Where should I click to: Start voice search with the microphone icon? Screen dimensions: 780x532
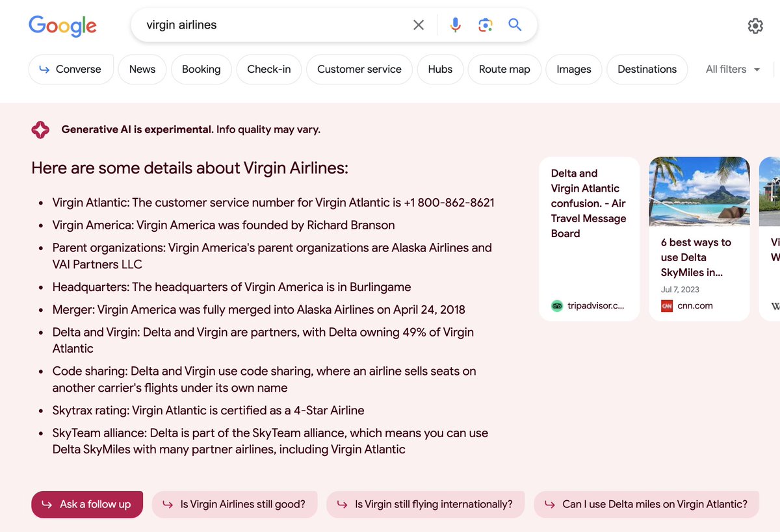click(456, 25)
